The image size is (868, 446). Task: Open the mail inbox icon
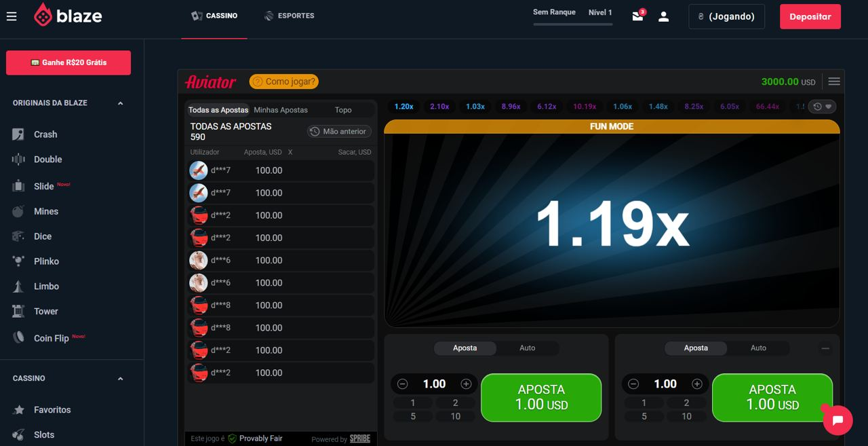click(637, 16)
